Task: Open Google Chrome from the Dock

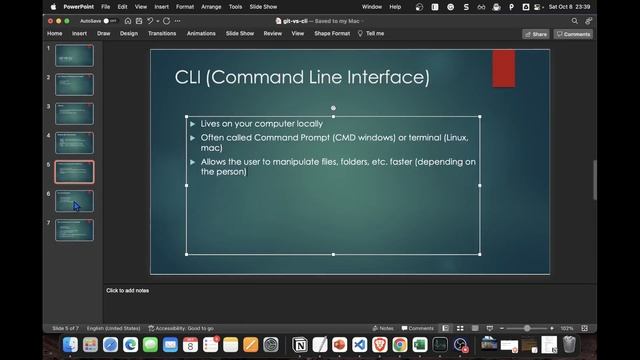Action: tap(400, 345)
